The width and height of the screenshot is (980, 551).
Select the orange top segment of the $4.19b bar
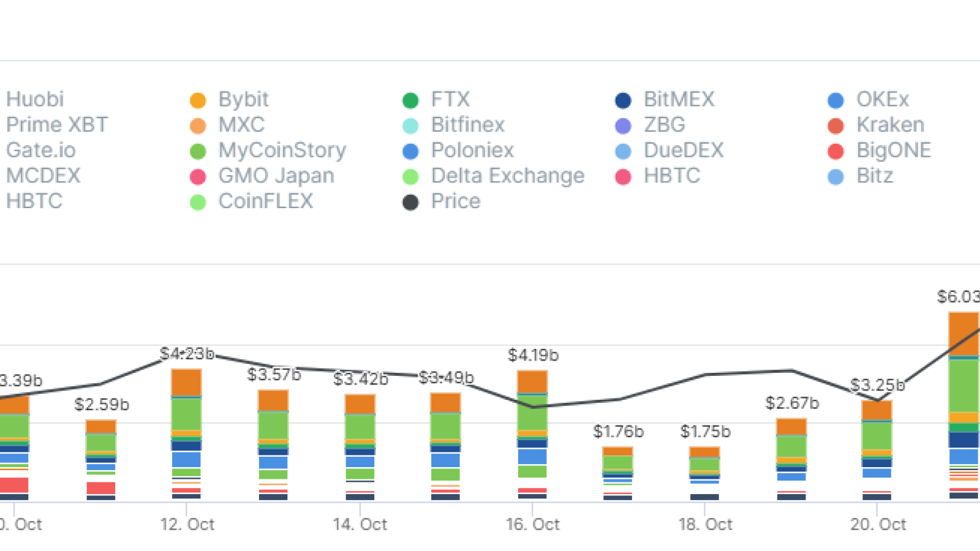tap(532, 382)
